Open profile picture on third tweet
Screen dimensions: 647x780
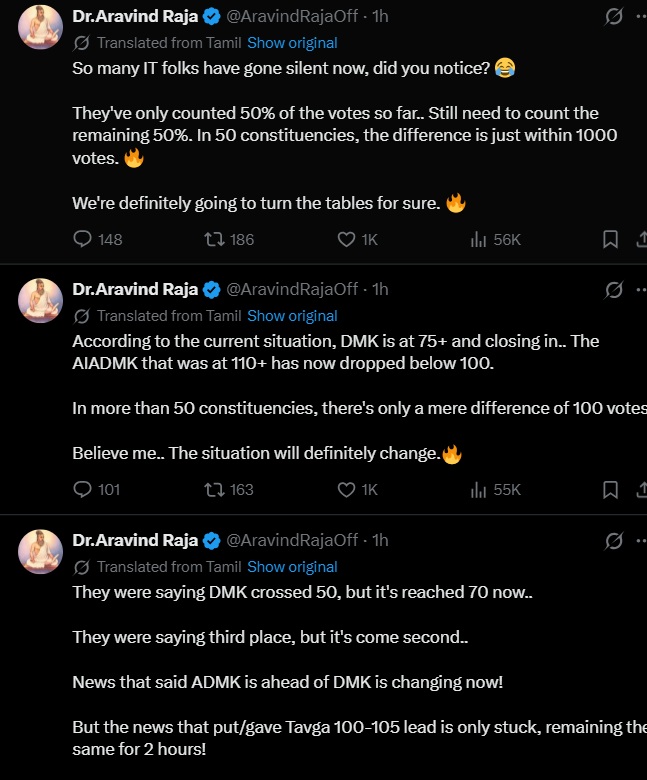[40, 552]
